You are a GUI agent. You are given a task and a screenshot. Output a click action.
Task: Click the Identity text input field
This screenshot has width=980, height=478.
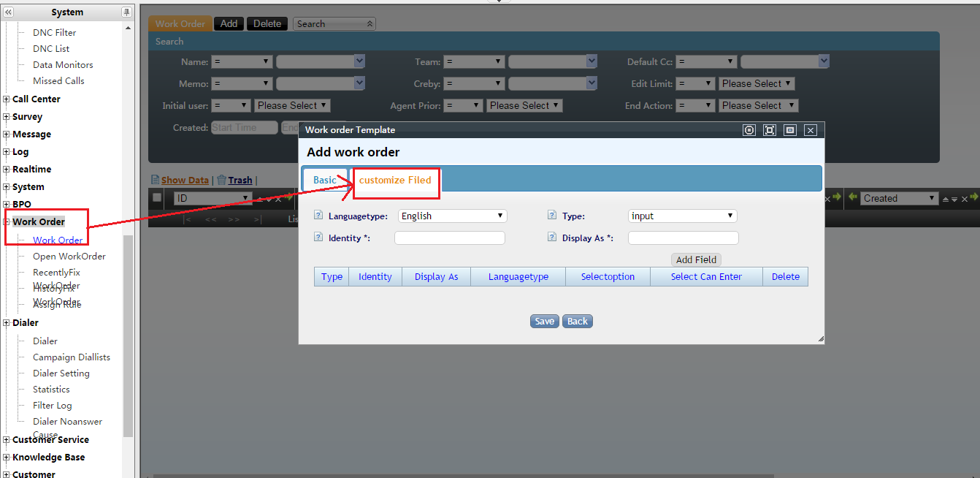449,238
